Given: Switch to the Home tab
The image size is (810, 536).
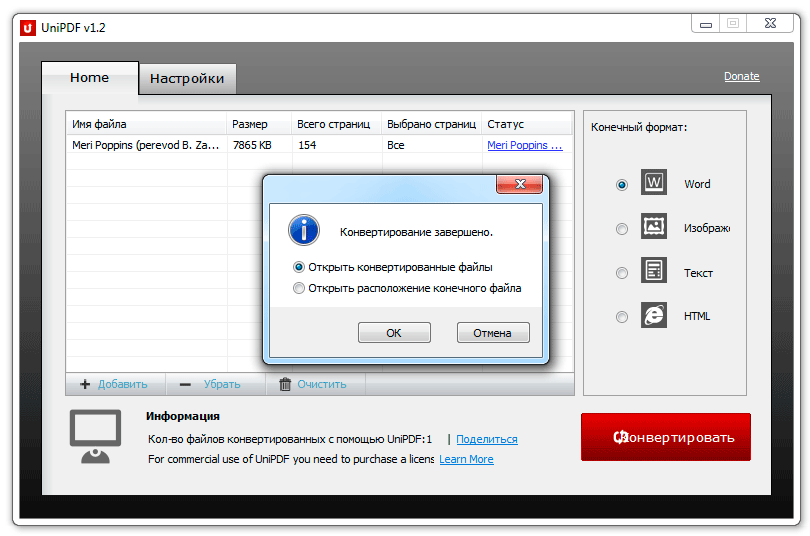Looking at the screenshot, I should tap(90, 78).
